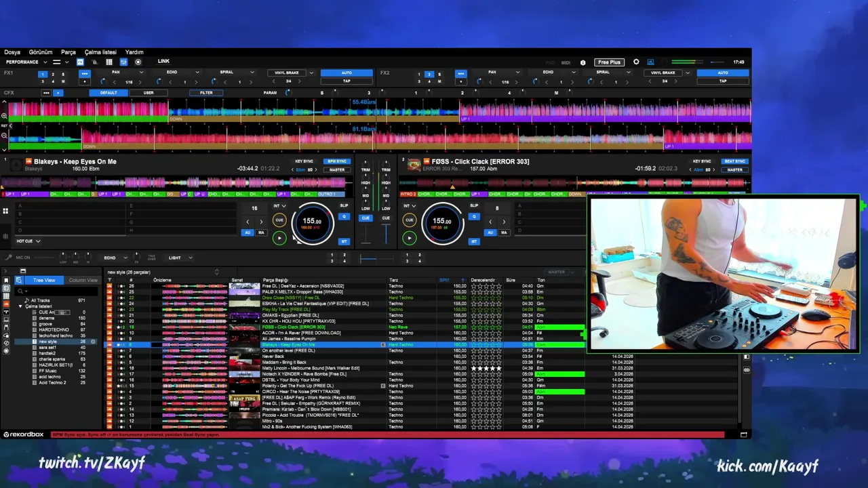Screen dimensions: 868x488
Task: Play deck 2 with green play button
Action: pyautogui.click(x=409, y=238)
